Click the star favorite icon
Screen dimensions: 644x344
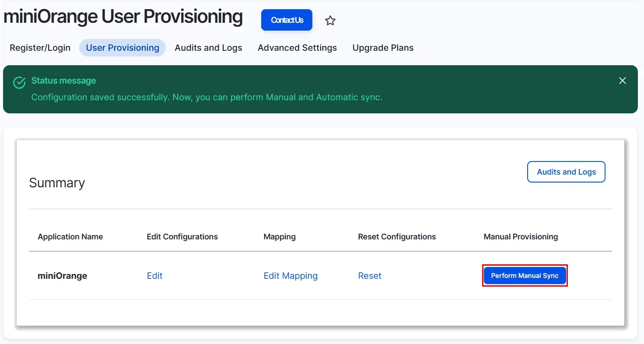(330, 21)
